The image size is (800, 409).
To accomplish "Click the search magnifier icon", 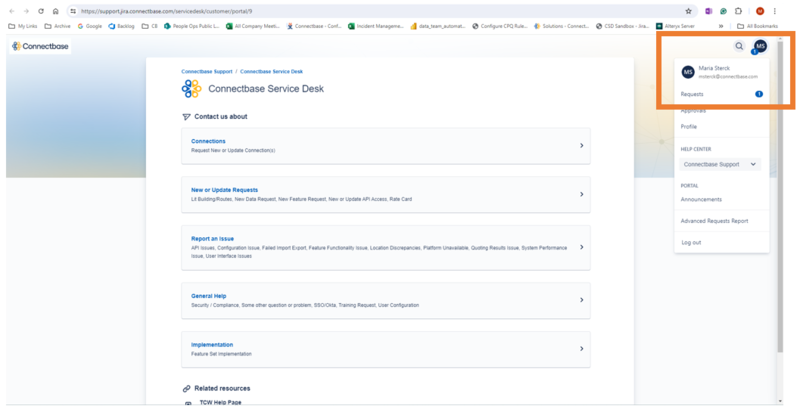I will (x=740, y=46).
